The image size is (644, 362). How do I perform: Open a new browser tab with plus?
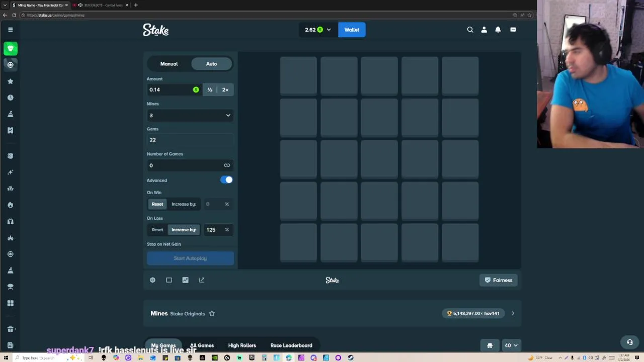(x=136, y=5)
